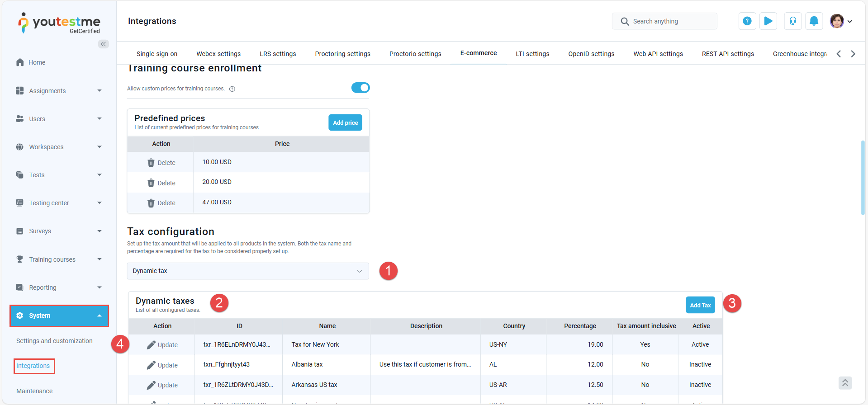Click the user profile avatar
868x405 pixels.
point(837,21)
